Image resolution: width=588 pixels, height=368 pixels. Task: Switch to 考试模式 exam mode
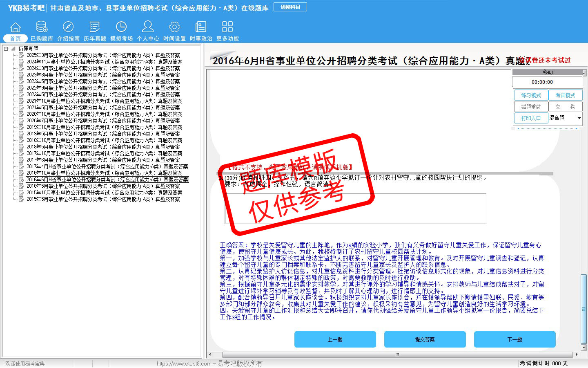tap(565, 95)
